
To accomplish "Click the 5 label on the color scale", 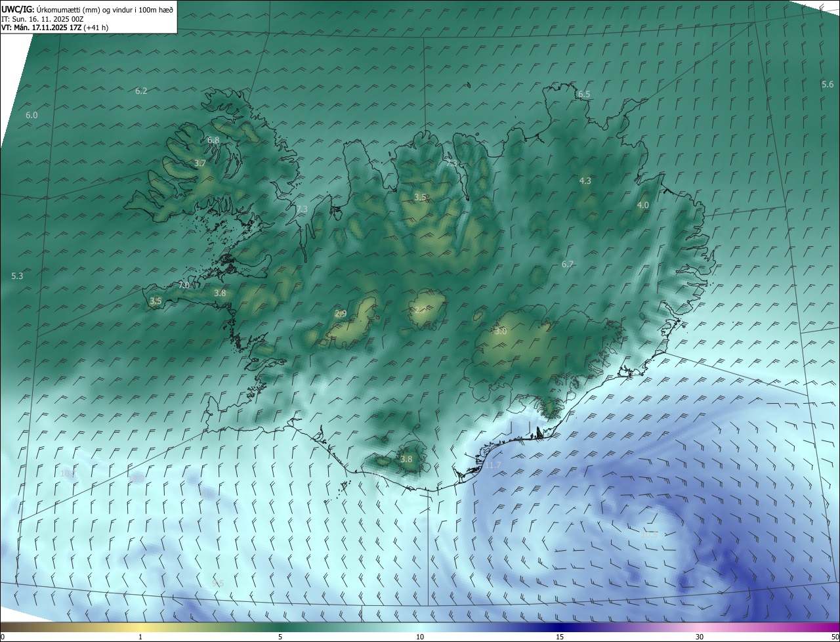I will [280, 637].
